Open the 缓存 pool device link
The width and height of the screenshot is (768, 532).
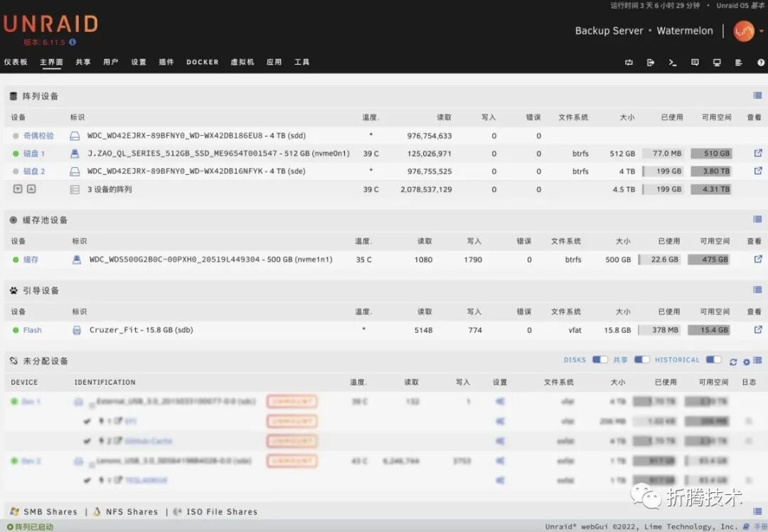click(31, 260)
